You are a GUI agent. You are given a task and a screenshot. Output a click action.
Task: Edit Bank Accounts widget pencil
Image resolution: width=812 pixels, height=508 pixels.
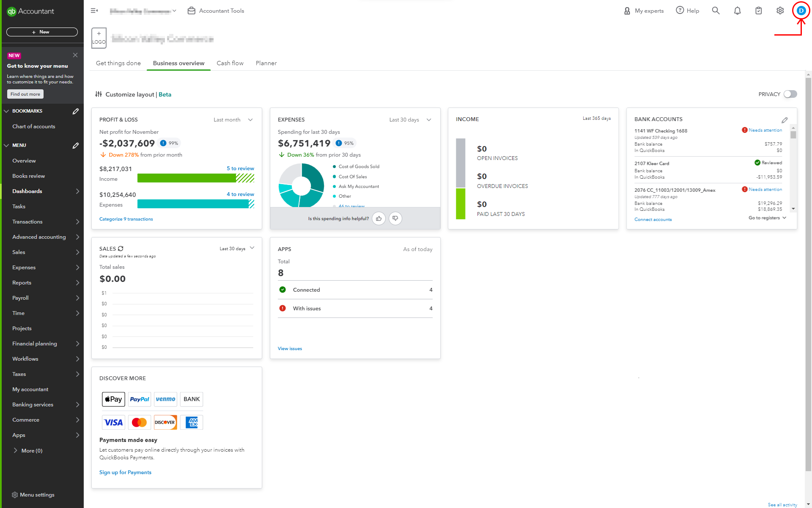(785, 120)
